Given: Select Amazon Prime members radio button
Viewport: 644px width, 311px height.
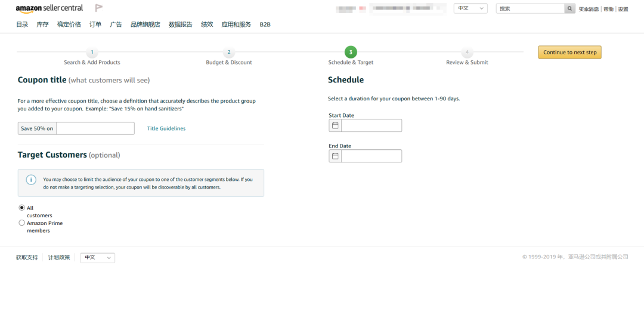Looking at the screenshot, I should [22, 223].
